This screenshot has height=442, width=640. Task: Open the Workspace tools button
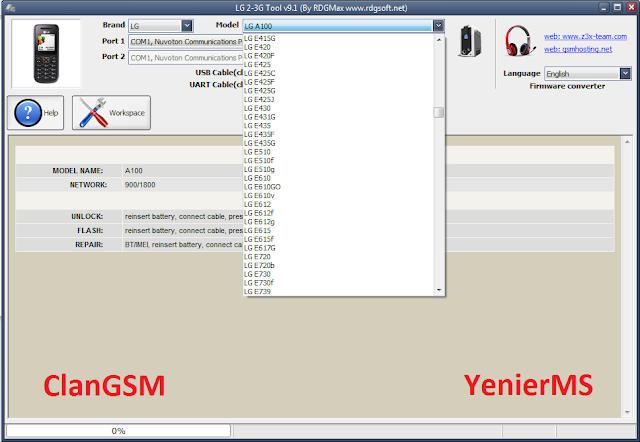click(x=111, y=113)
